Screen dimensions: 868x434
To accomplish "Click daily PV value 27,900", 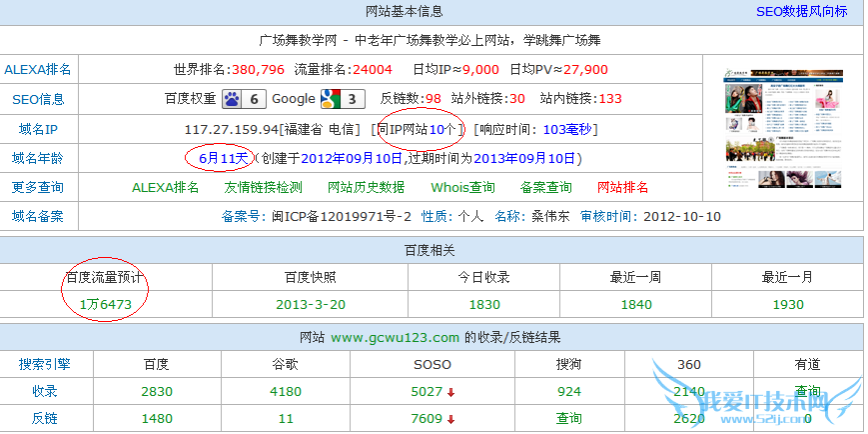I will click(585, 70).
